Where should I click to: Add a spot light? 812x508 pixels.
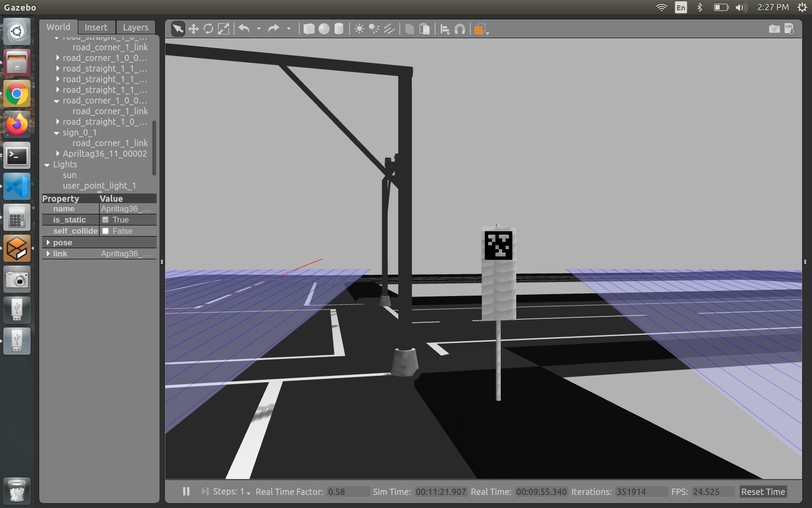pos(374,29)
